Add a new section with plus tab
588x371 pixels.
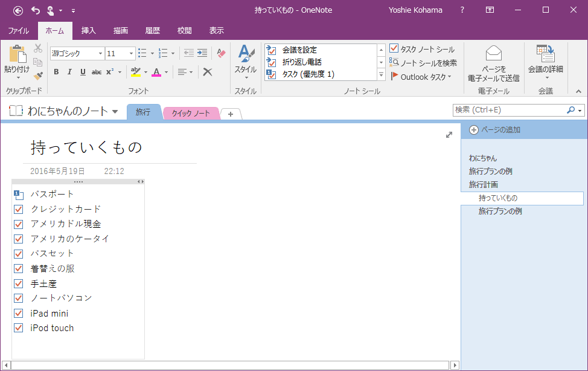(x=231, y=114)
